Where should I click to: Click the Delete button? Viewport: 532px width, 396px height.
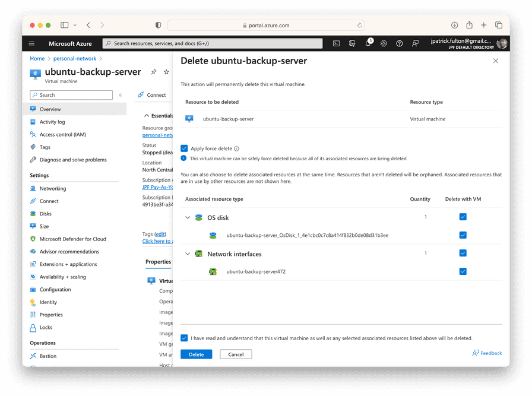[x=196, y=354]
